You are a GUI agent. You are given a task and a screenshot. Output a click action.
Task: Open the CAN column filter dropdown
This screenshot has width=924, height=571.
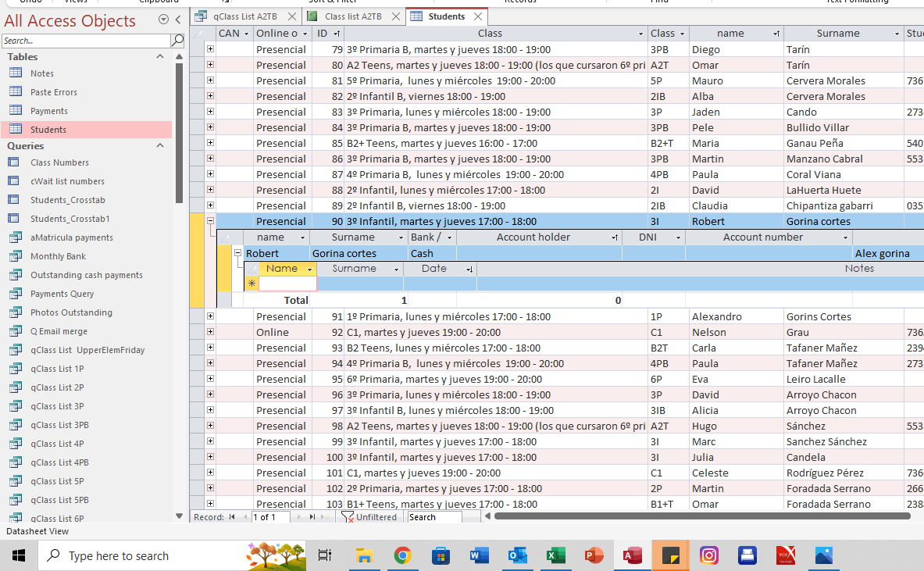(x=246, y=34)
